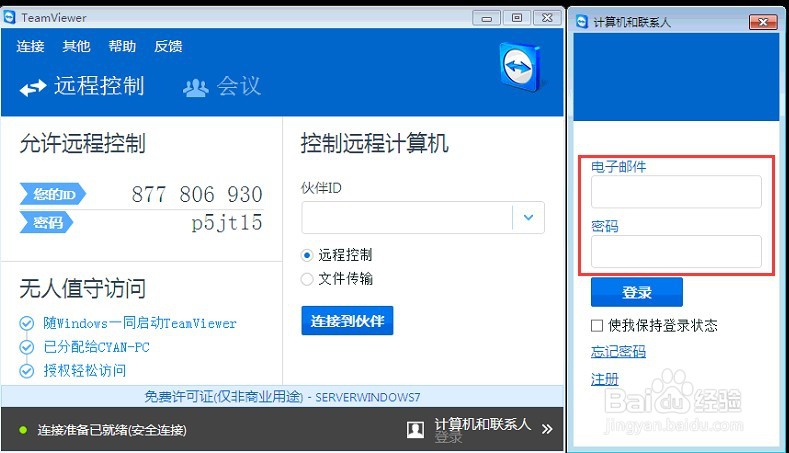Image resolution: width=789 pixels, height=453 pixels.
Task: Open the 连接 menu
Action: coord(30,46)
